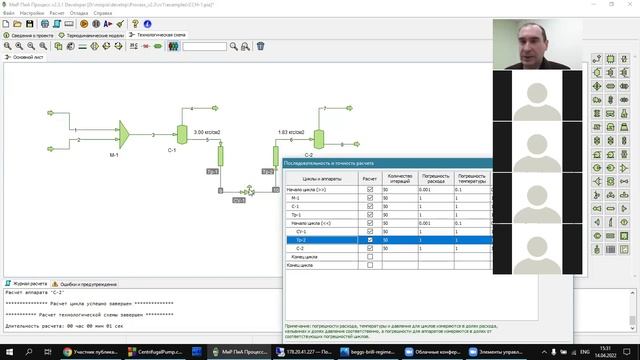This screenshot has height=360, width=640.
Task: Click the Погрешность расхода column header
Action: pos(436,179)
